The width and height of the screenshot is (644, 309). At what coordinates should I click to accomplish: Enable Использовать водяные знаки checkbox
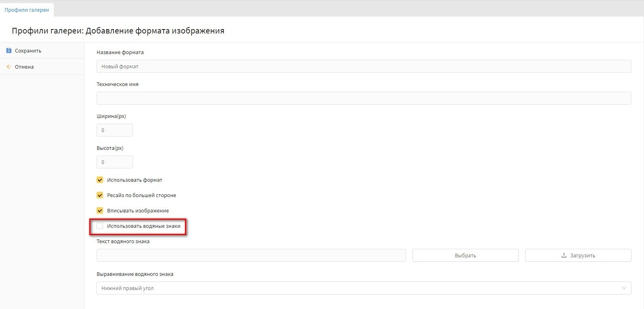[x=100, y=226]
